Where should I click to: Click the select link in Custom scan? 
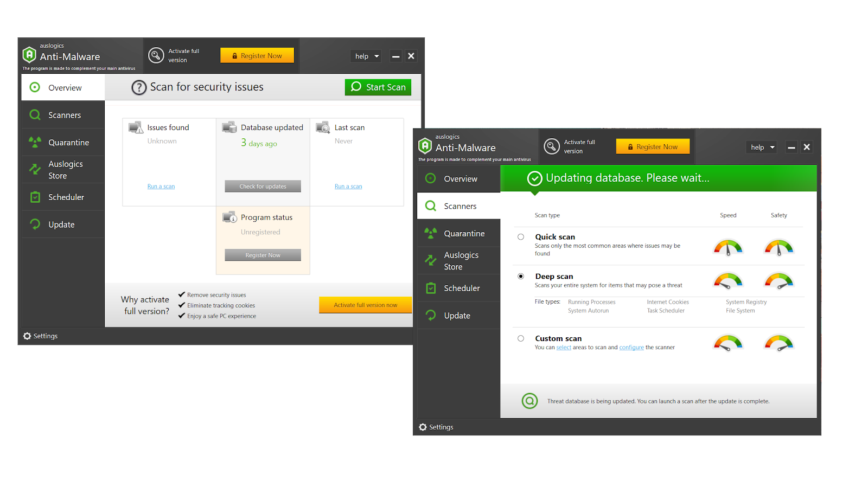[x=564, y=348]
